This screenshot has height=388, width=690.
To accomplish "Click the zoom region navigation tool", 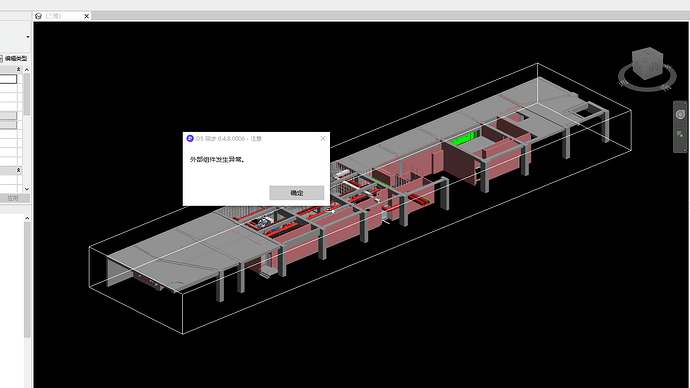I will (x=680, y=135).
